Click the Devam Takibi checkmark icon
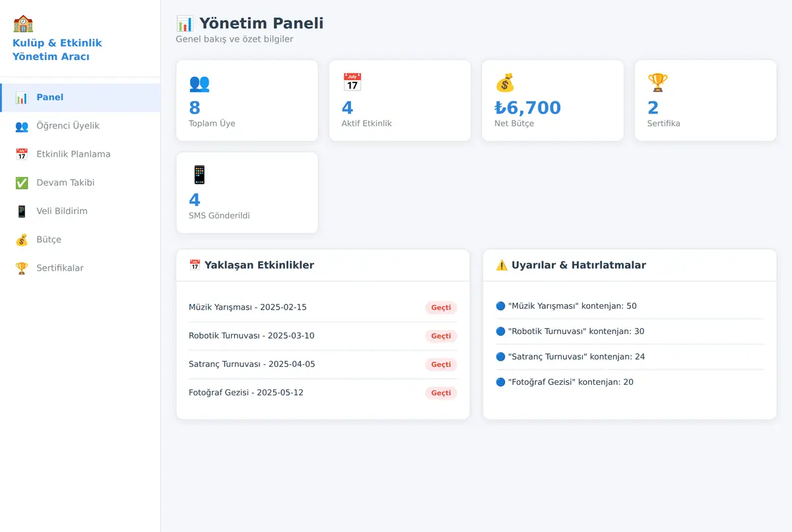 click(22, 183)
